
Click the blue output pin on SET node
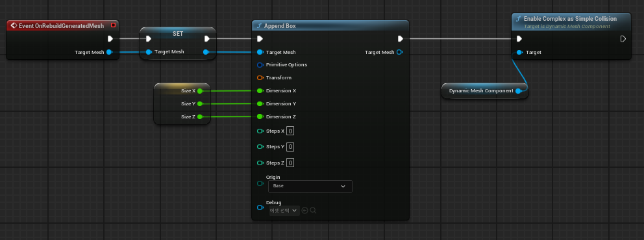tap(206, 52)
